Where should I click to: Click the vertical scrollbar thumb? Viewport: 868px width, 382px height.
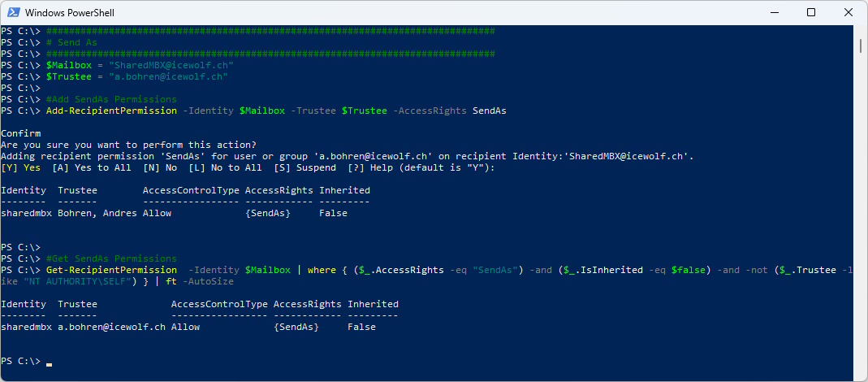coord(860,46)
